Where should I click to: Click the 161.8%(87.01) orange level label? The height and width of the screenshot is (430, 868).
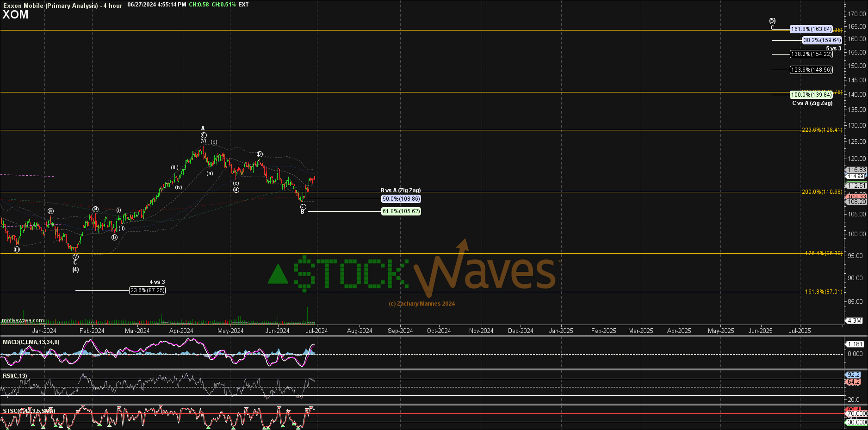pyautogui.click(x=824, y=292)
